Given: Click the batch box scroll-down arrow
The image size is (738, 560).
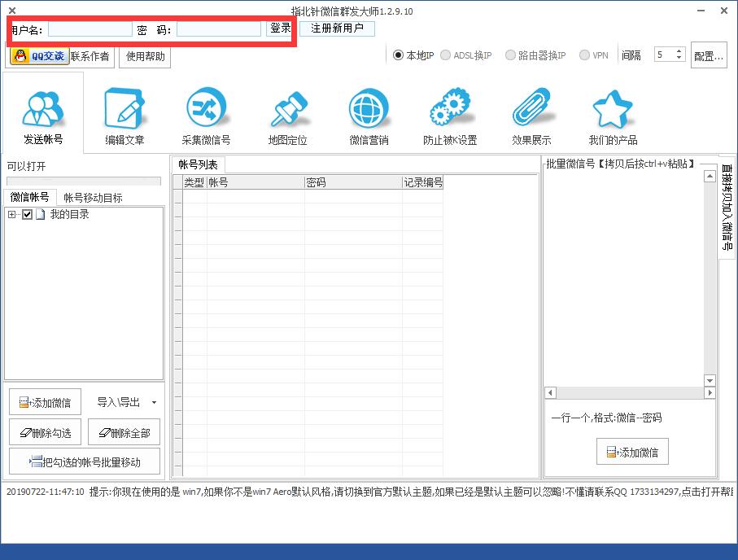Looking at the screenshot, I should pos(710,380).
